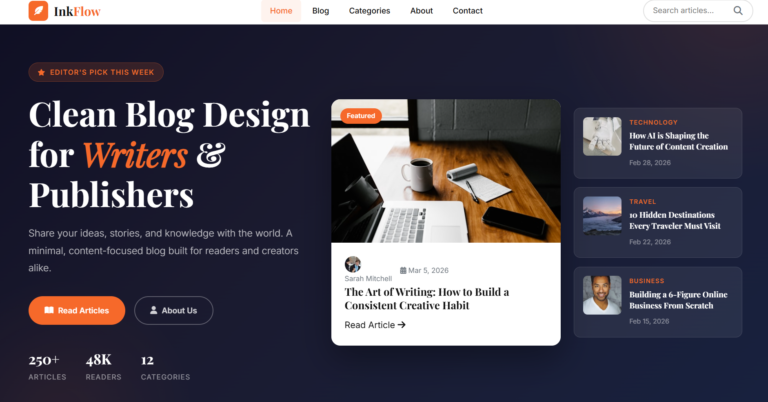
Task: Open the Blog nav item
Action: (x=321, y=11)
